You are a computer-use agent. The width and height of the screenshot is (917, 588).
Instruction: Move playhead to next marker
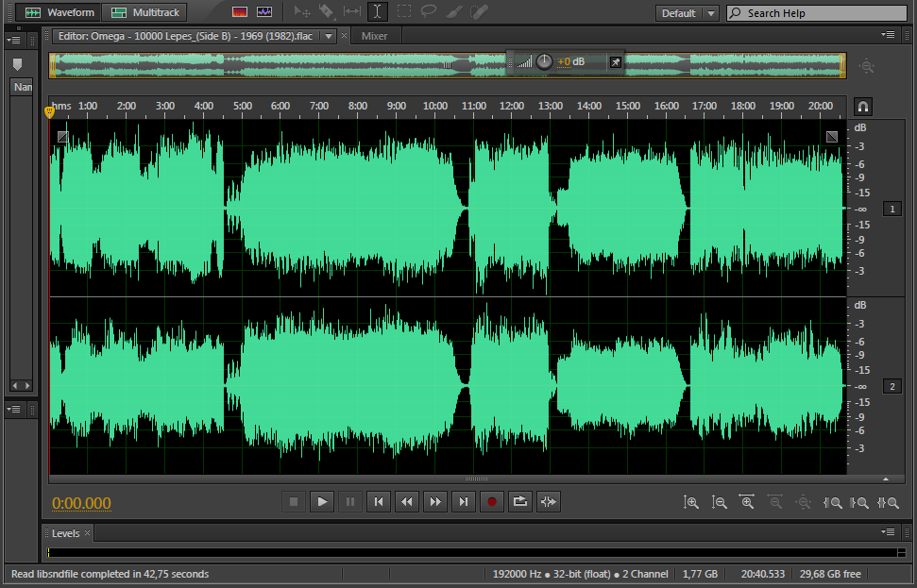(463, 501)
